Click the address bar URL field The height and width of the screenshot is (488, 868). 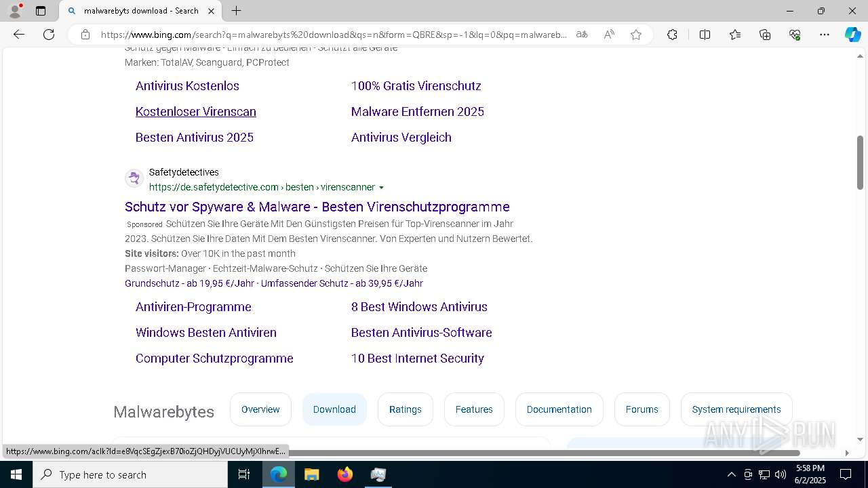coord(334,35)
